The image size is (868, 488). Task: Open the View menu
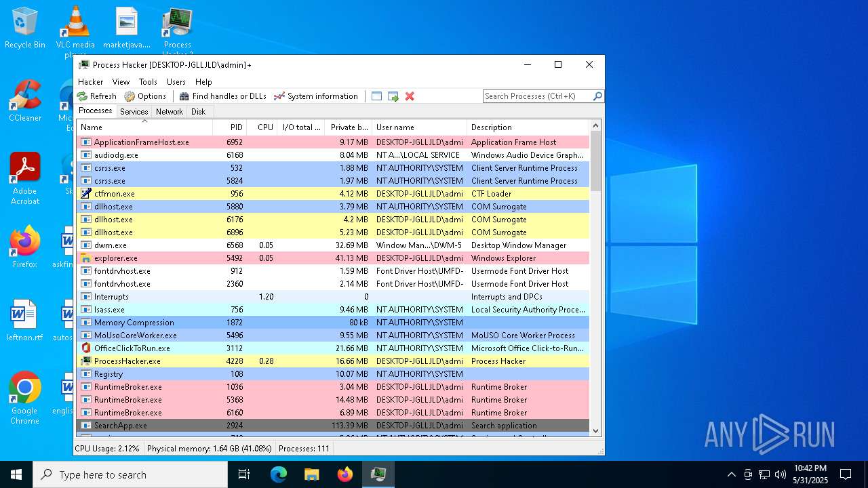coord(121,82)
